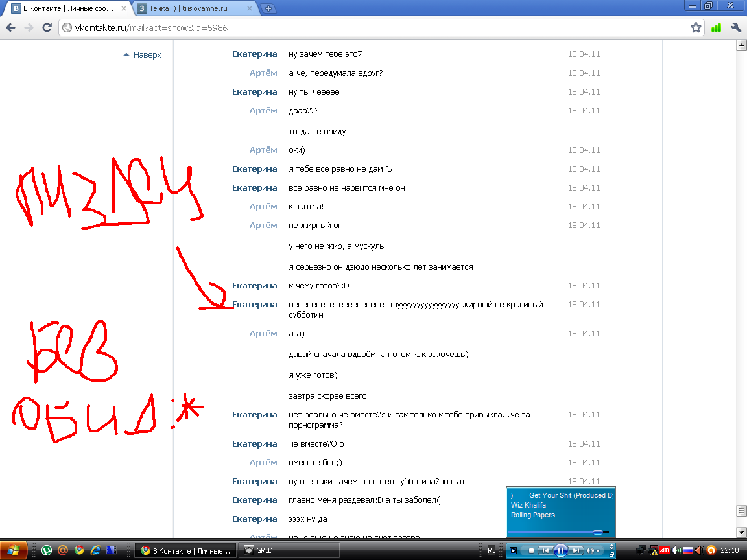Open the Chrome wrench menu
This screenshot has width=747, height=560.
(x=735, y=28)
